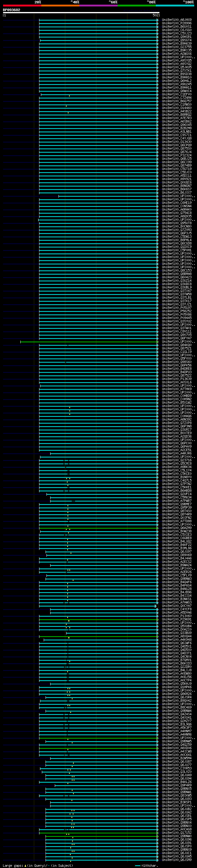Open hit UniRef100_P28996

click(177, 23)
